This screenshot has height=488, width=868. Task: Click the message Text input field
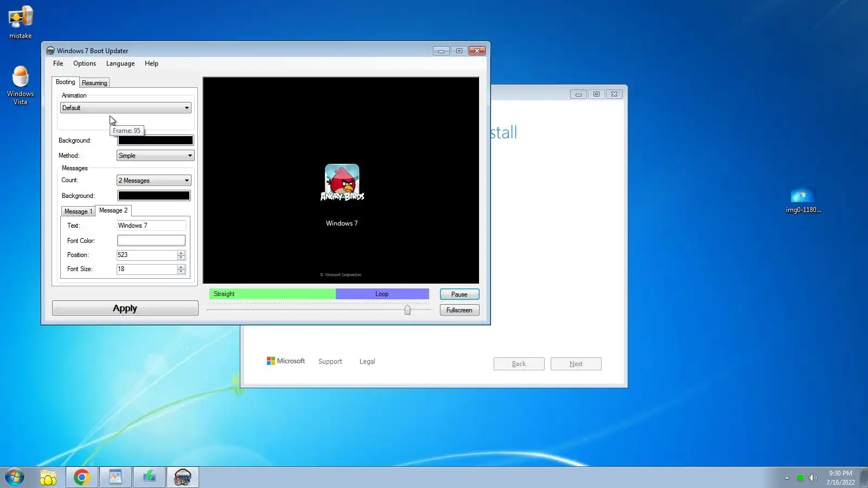pyautogui.click(x=151, y=226)
